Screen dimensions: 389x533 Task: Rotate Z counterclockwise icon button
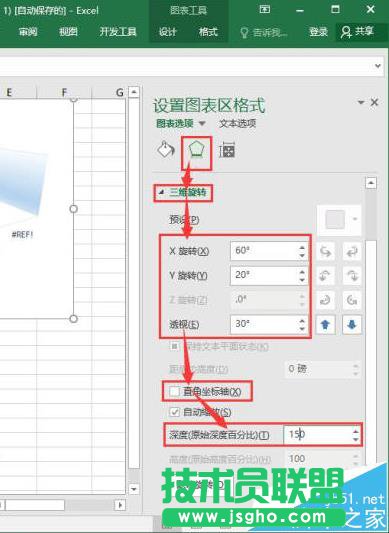coord(352,300)
